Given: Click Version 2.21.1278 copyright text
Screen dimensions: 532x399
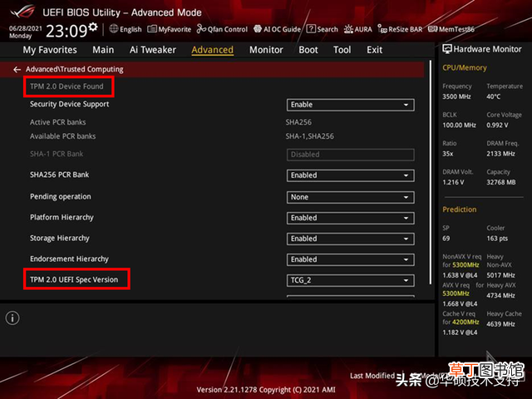Looking at the screenshot, I should pos(266,390).
